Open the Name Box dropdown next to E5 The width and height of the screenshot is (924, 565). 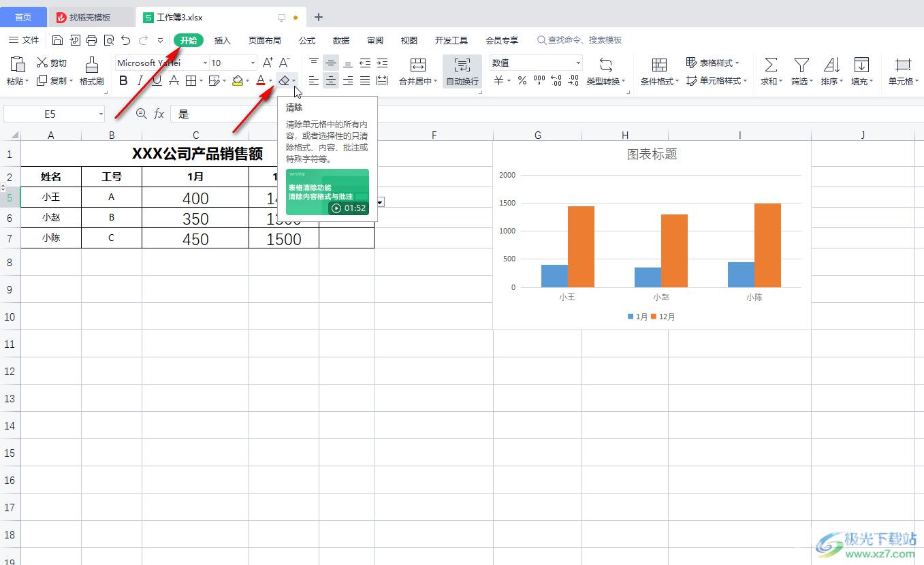tap(101, 114)
